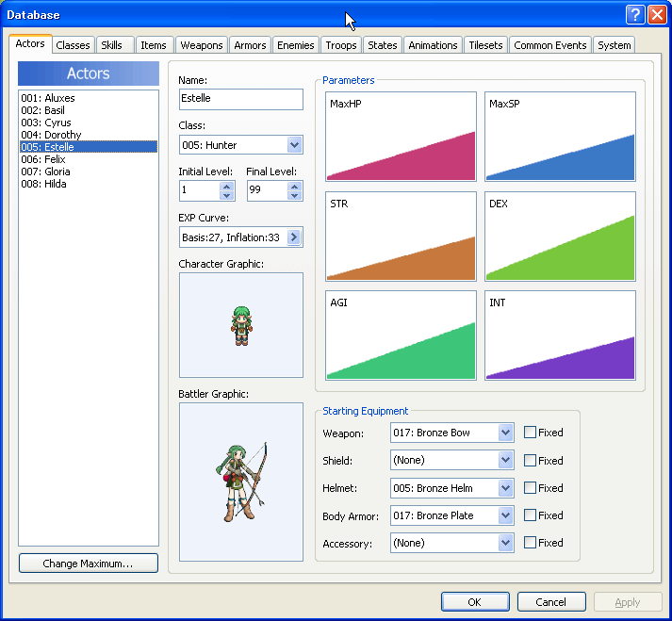Open the MaxSP parameter curve graph
Screen dimensions: 672x621
click(x=560, y=137)
